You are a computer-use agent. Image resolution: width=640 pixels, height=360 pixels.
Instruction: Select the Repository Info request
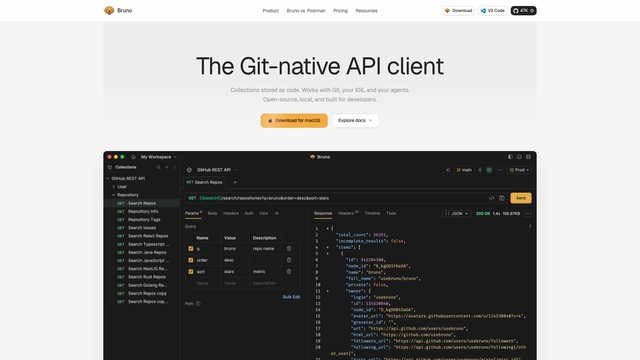pos(143,211)
